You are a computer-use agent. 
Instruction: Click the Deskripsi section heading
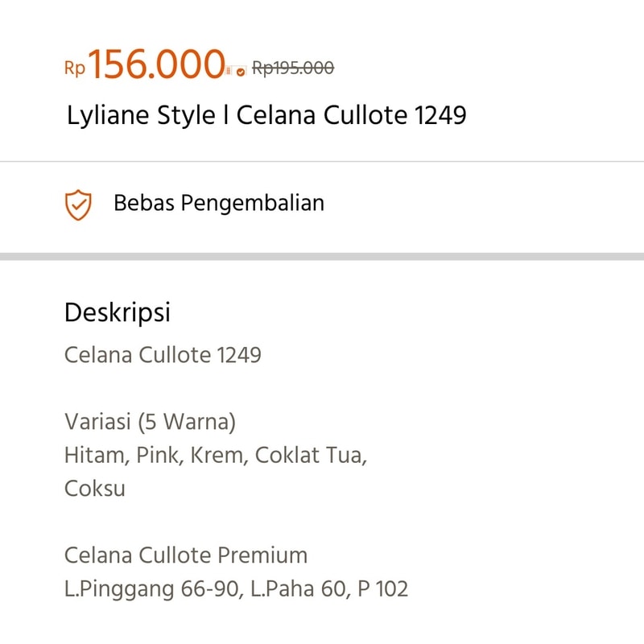point(117,312)
